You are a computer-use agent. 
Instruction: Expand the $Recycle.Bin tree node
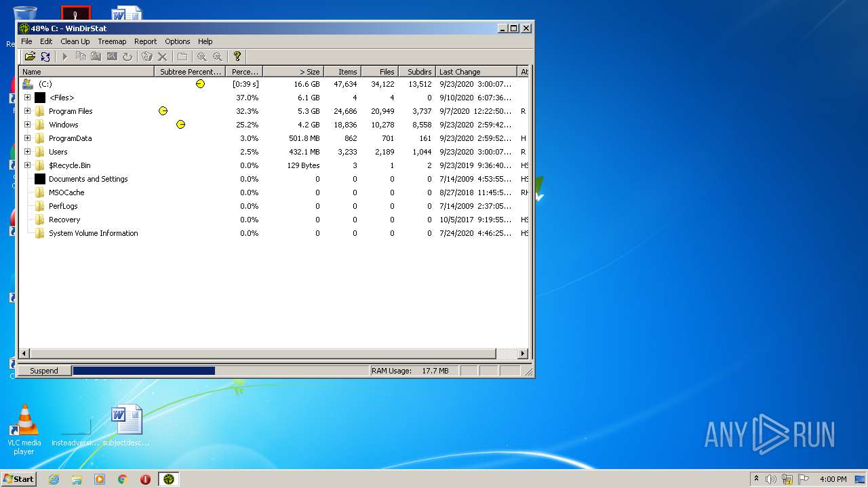[27, 165]
